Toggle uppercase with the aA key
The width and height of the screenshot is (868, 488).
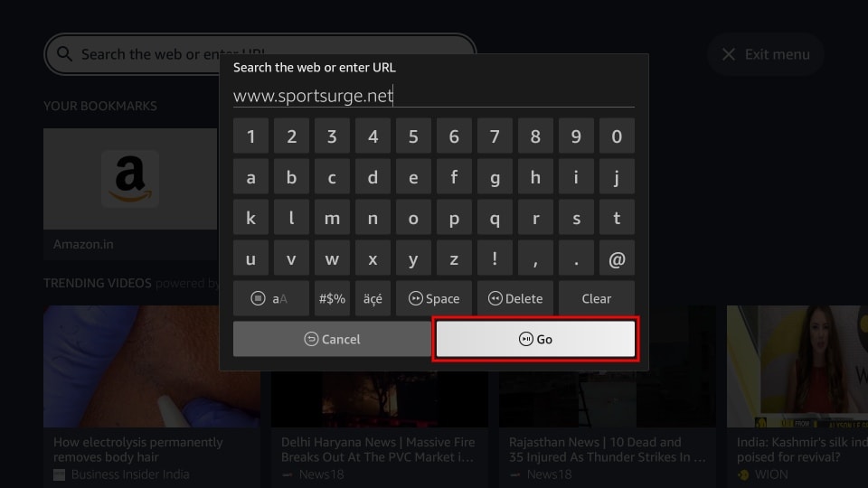pos(271,298)
